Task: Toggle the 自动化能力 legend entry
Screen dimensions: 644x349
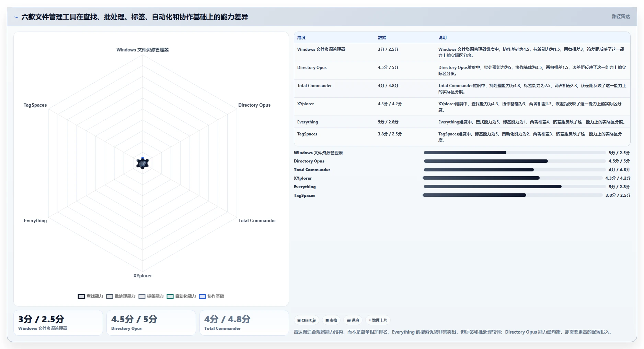Action: [x=181, y=296]
